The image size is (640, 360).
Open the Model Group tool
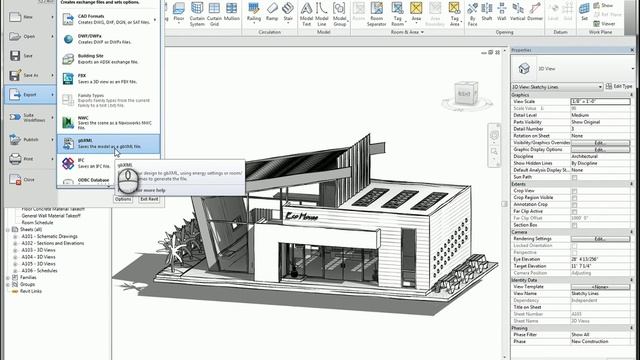pos(339,14)
